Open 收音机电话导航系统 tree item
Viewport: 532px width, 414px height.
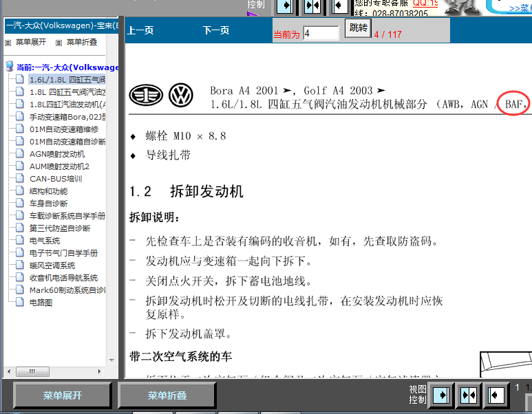63,278
